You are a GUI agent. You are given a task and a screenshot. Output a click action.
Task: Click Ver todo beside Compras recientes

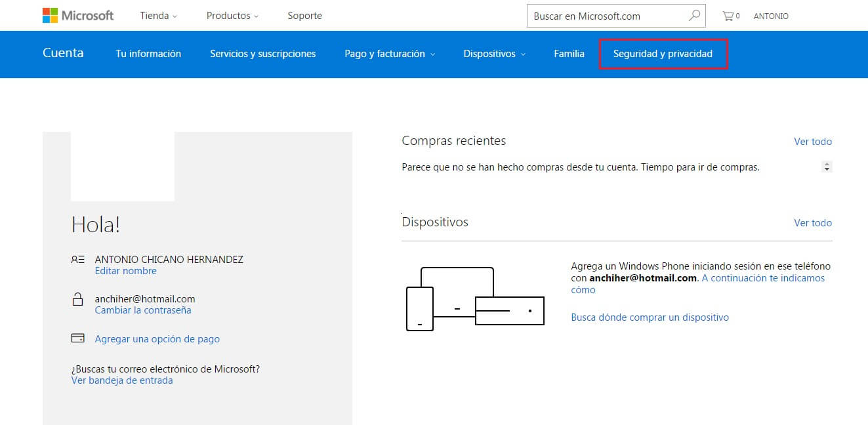pyautogui.click(x=813, y=142)
